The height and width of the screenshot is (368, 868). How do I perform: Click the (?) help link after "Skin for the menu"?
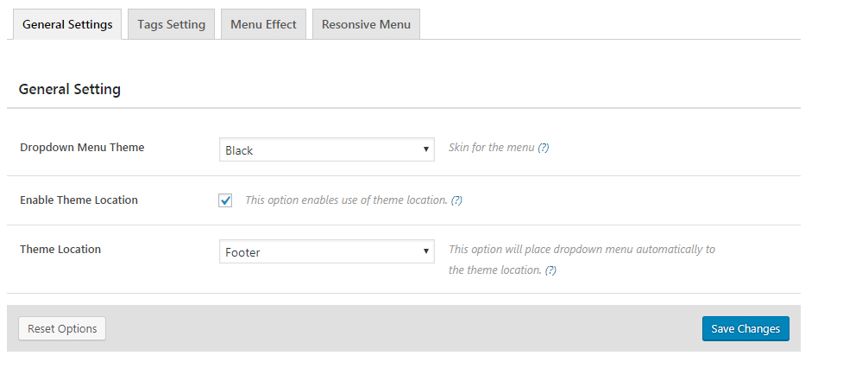pyautogui.click(x=544, y=148)
